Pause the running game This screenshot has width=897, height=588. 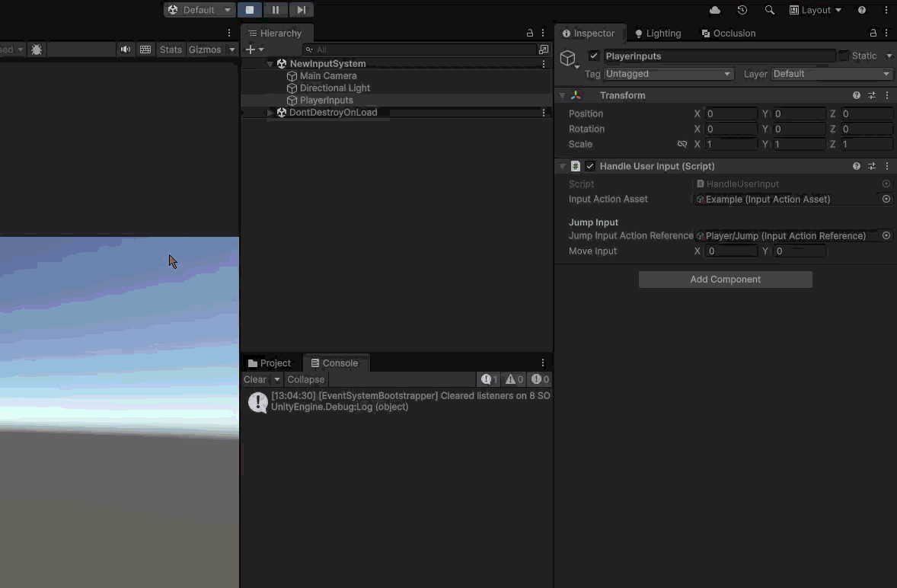(275, 10)
